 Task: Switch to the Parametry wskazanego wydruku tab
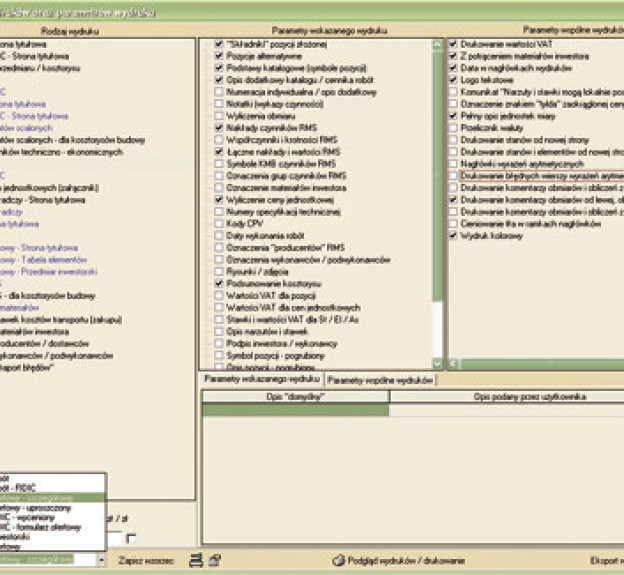(x=261, y=379)
